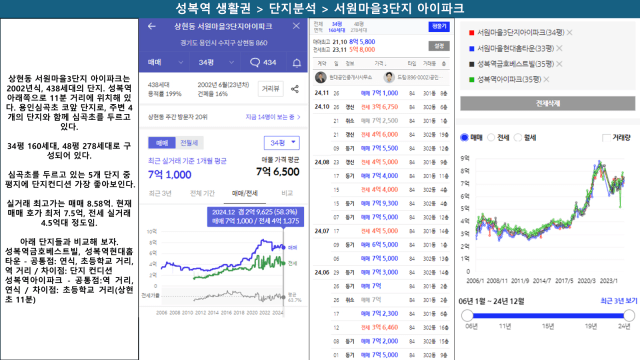This screenshot has height=360, width=640.
Task: Click the share icon next to 거리뷰
Action: 295,89
